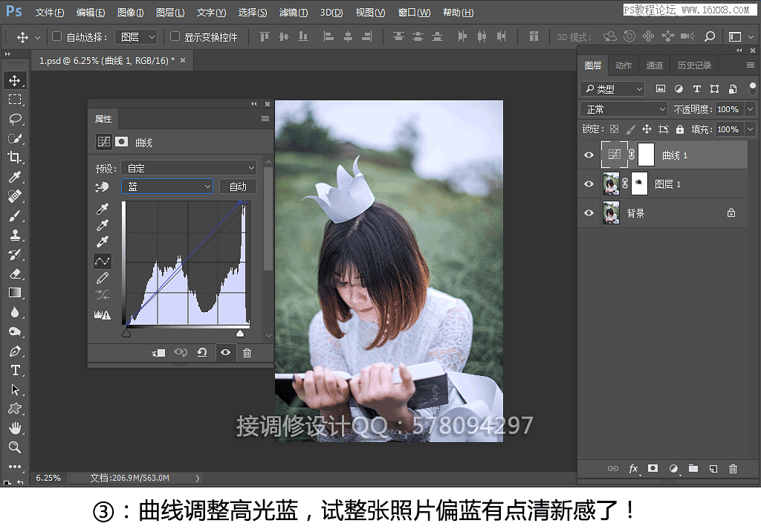
Task: Select the Zoom tool
Action: (x=15, y=447)
